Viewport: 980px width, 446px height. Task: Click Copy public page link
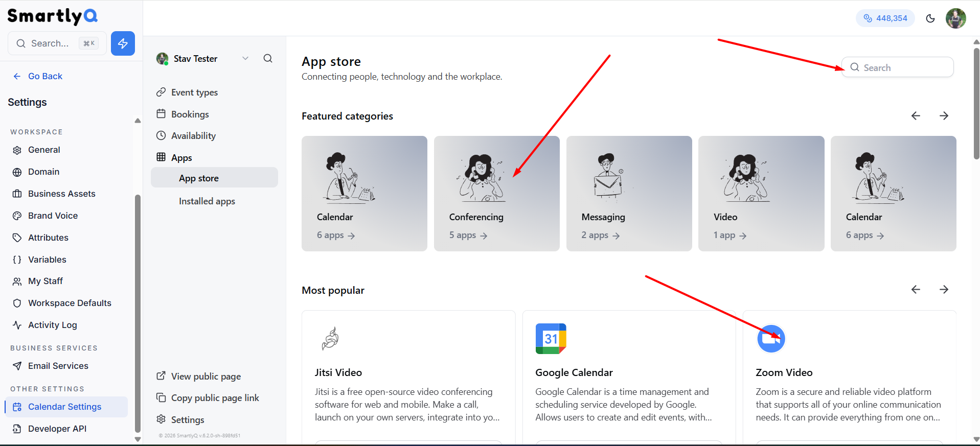point(215,398)
